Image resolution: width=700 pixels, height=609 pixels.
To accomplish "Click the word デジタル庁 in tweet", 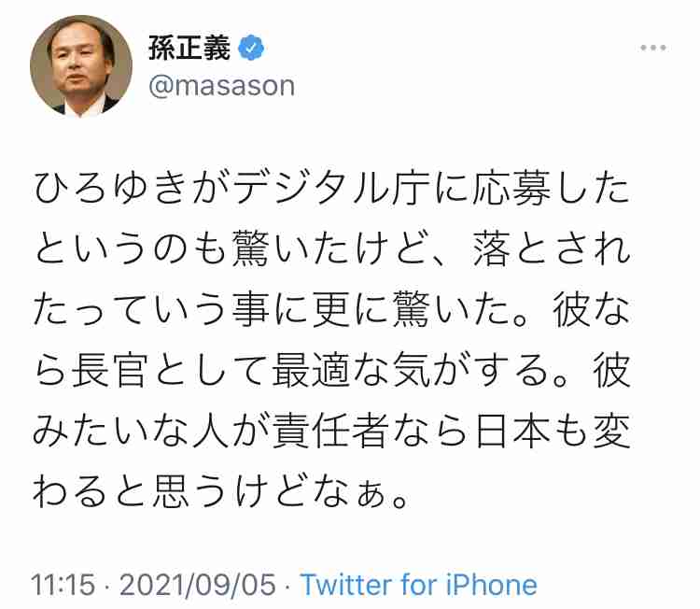I will [330, 189].
